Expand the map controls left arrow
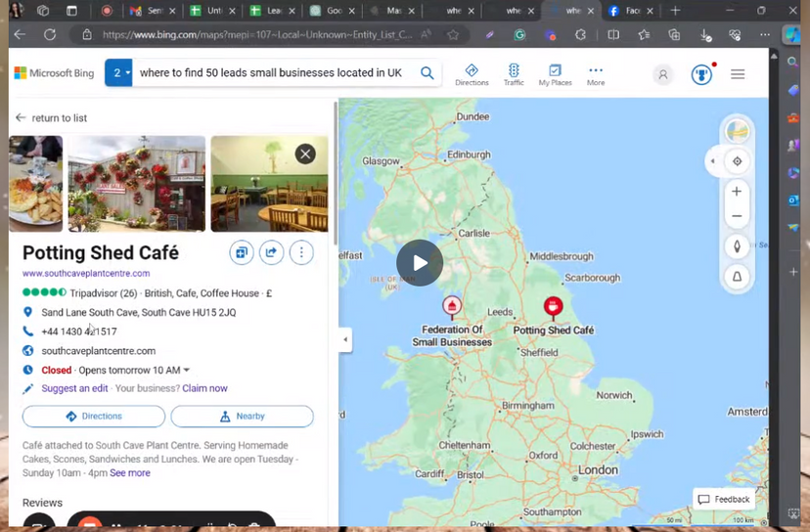 pyautogui.click(x=713, y=161)
